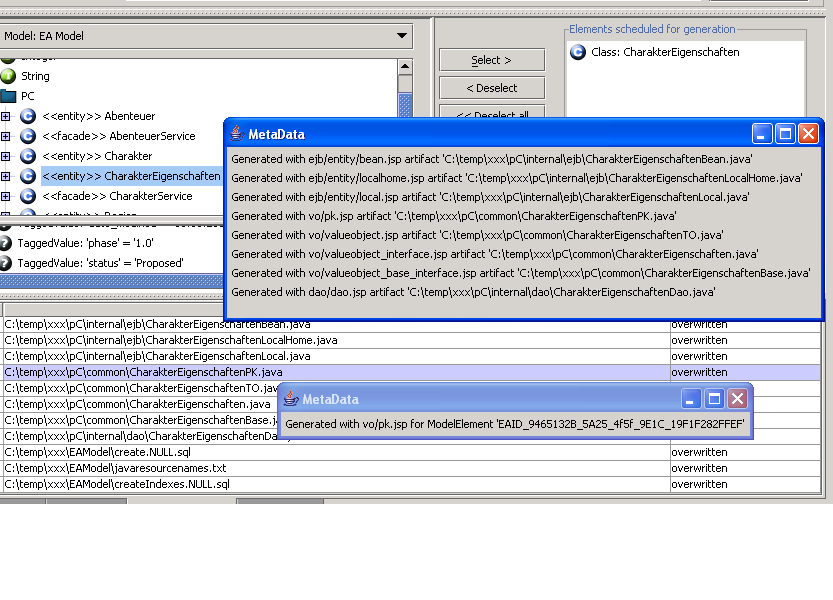Click the < Deselect button
The image size is (833, 600).
492,88
